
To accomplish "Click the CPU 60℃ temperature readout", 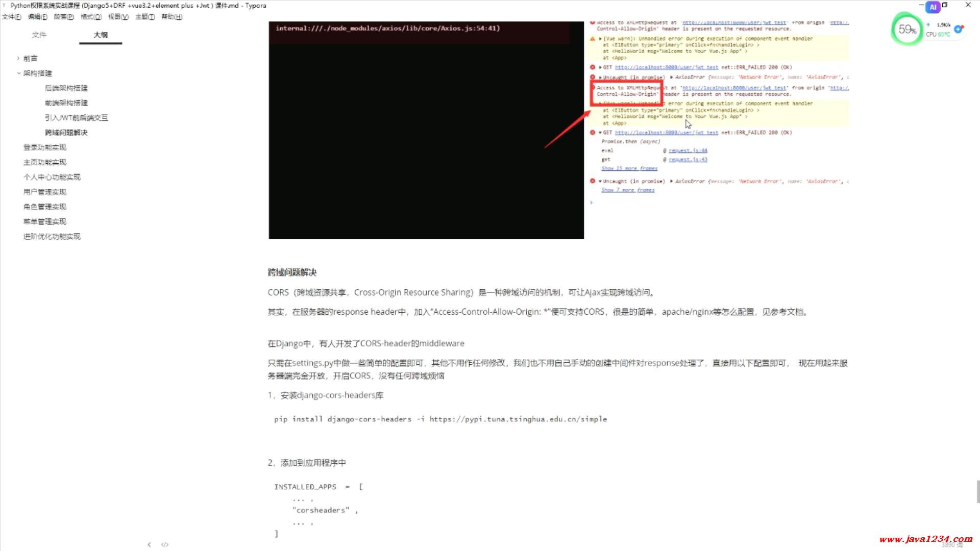I will click(938, 34).
